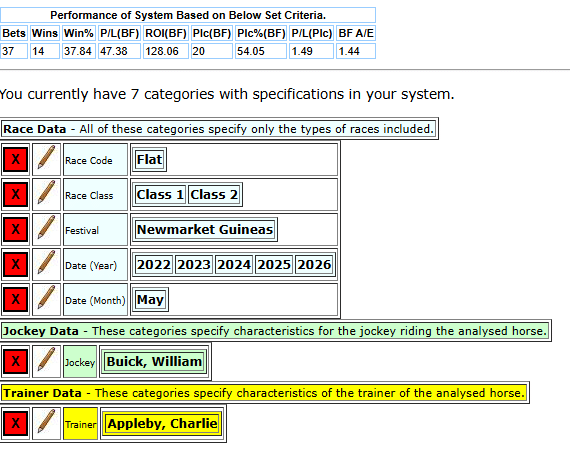Remove the Date (Month) criterion red X
This screenshot has width=570, height=460.
(x=15, y=300)
